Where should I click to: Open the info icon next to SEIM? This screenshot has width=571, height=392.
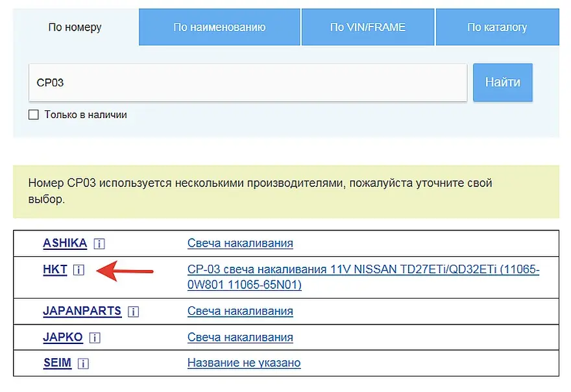(x=83, y=363)
